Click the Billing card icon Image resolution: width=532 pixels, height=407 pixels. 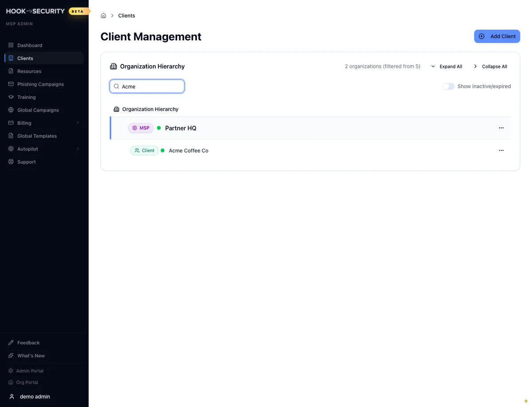(x=11, y=123)
